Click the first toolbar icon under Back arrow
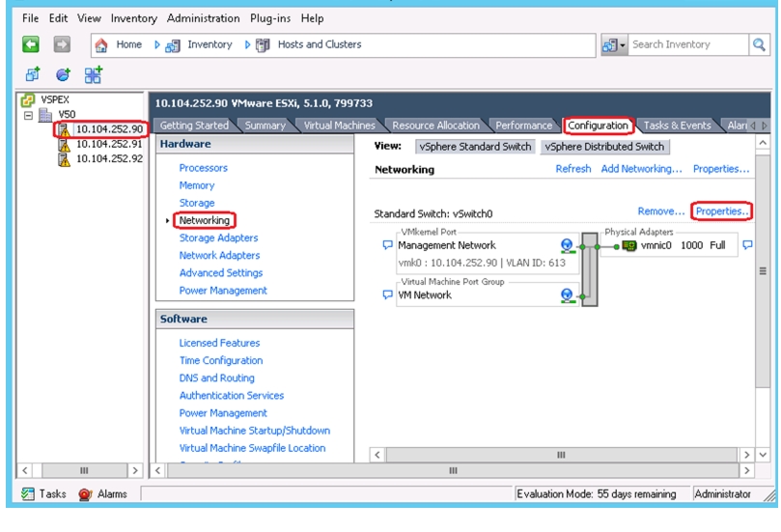 (x=33, y=74)
